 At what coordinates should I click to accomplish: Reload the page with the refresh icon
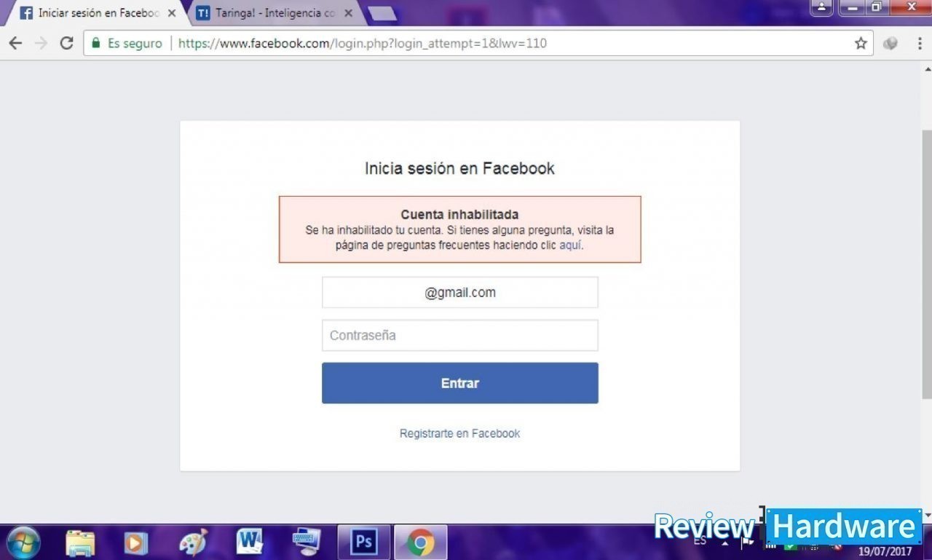(66, 43)
